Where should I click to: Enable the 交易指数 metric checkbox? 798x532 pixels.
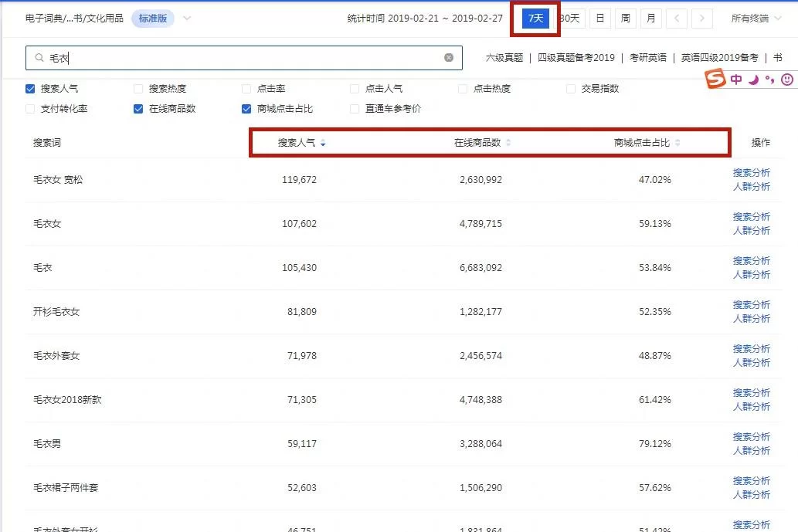[572, 88]
